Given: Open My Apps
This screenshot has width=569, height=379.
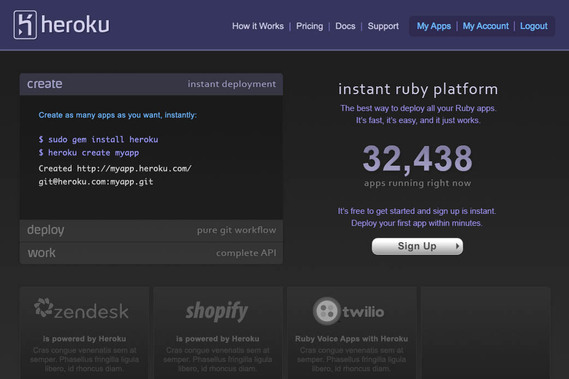Looking at the screenshot, I should (x=434, y=26).
